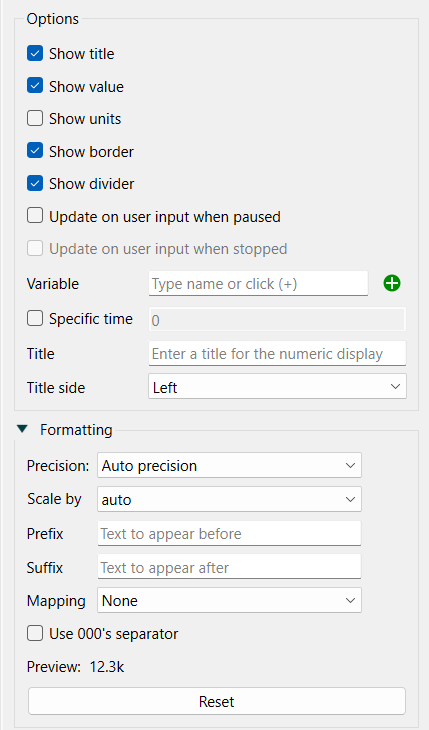
Task: Expand the Scale by combo box
Action: (x=229, y=499)
